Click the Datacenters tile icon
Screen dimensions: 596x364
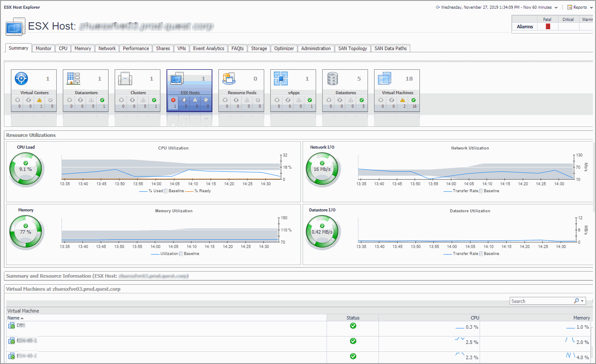tap(73, 78)
